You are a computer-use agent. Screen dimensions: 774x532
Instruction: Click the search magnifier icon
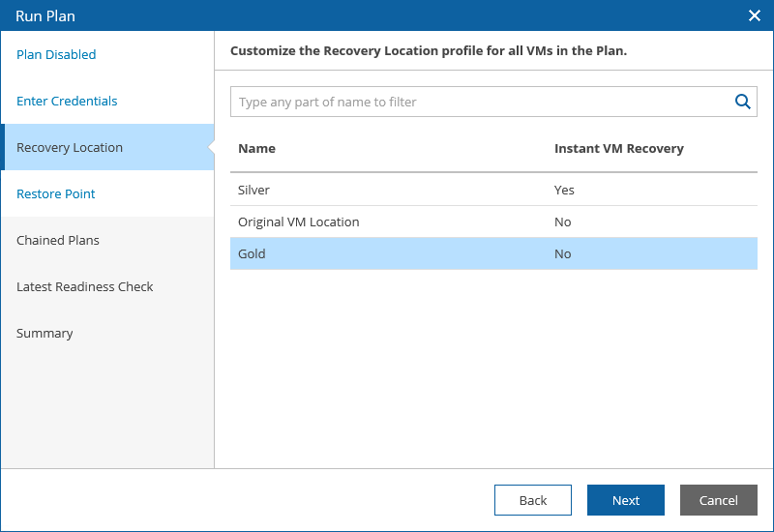point(743,102)
